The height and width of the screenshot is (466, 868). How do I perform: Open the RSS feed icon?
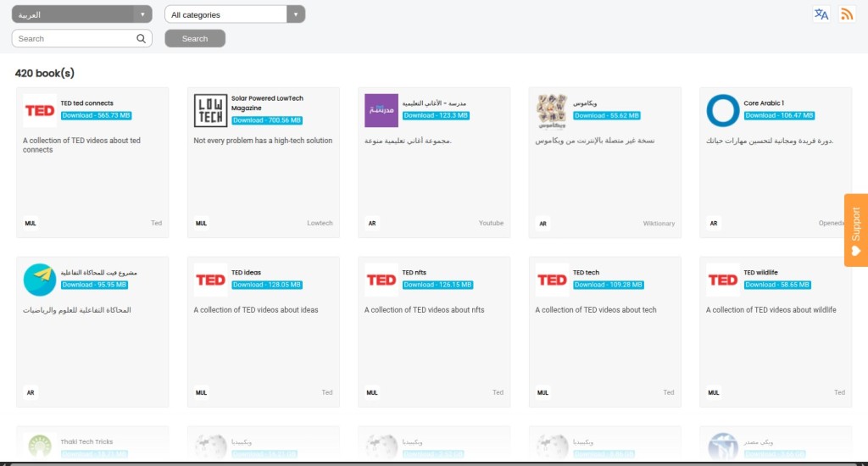coord(846,14)
